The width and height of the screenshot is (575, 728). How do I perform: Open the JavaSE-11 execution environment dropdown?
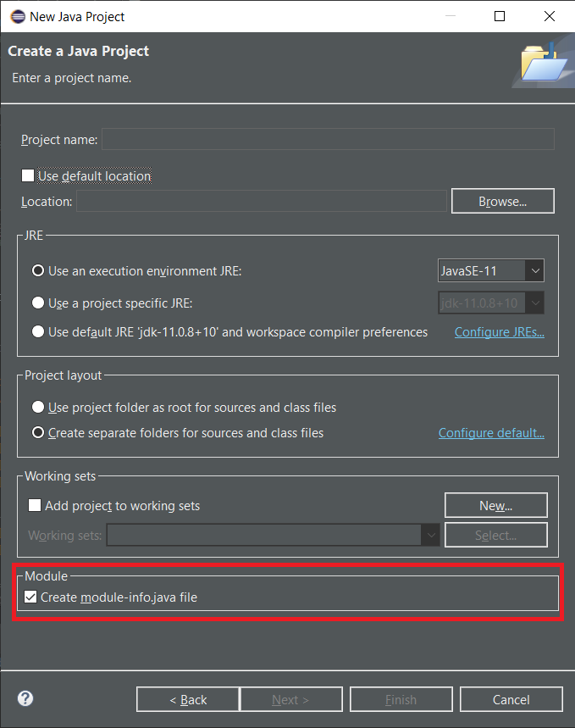tap(491, 270)
